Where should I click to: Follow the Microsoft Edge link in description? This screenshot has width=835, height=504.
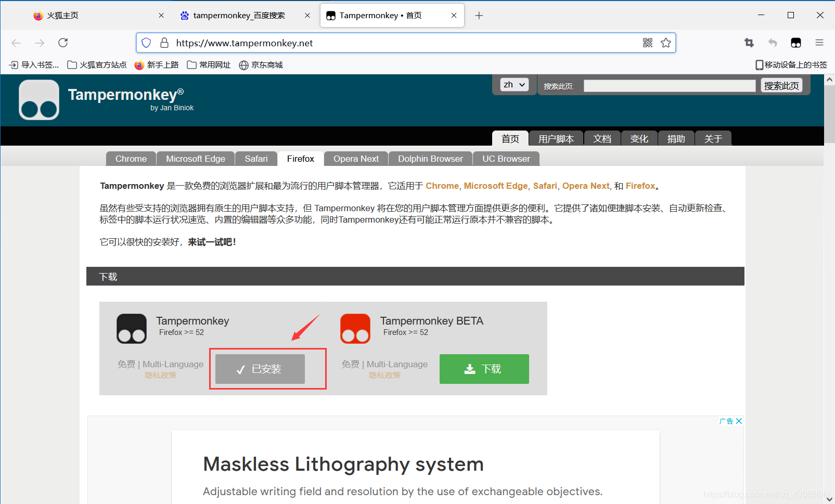[496, 186]
